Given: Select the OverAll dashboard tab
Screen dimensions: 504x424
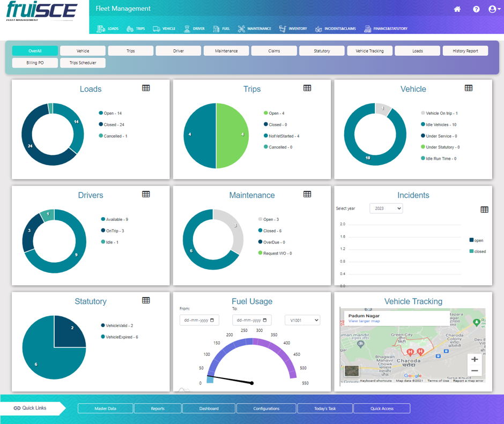Looking at the screenshot, I should coord(35,51).
